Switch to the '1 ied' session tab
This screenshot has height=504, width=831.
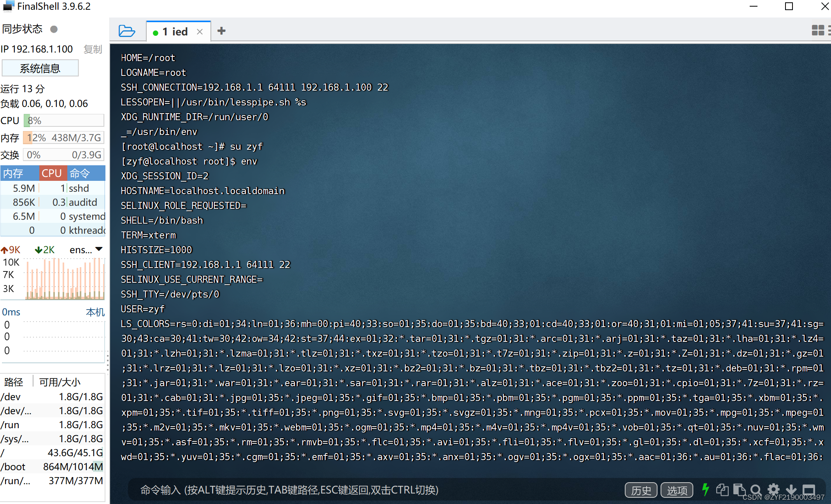175,31
